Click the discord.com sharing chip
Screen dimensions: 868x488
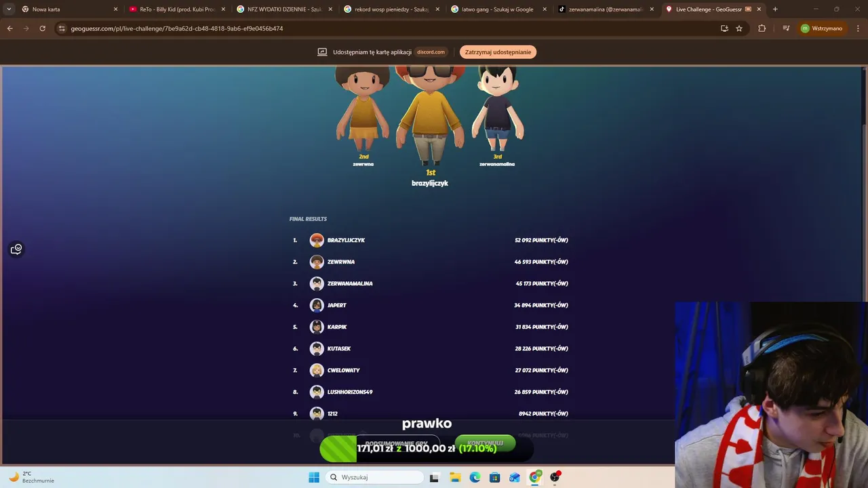431,52
